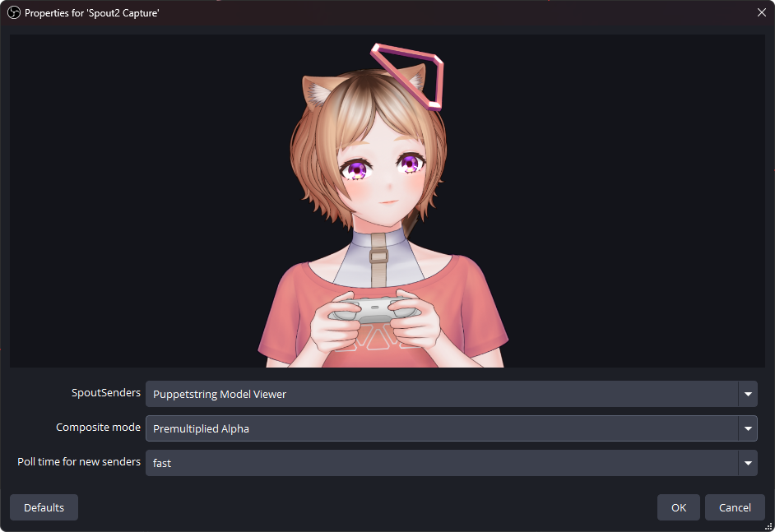Open the Composite mode dropdown arrow
Image resolution: width=775 pixels, height=532 pixels.
click(748, 428)
